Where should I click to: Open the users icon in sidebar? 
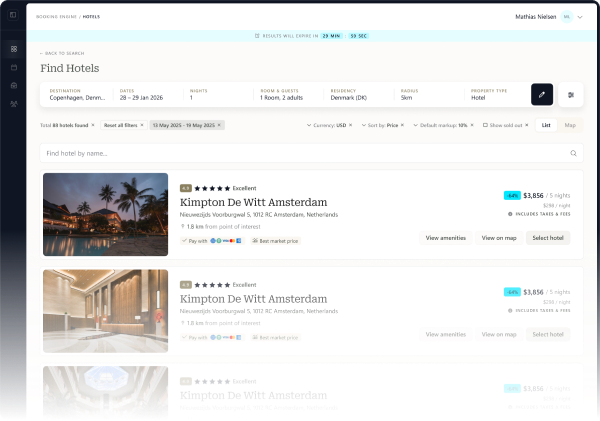tap(14, 104)
